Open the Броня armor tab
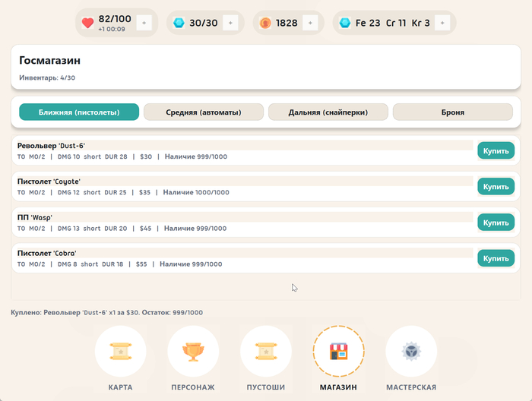This screenshot has width=532, height=401. (x=452, y=112)
